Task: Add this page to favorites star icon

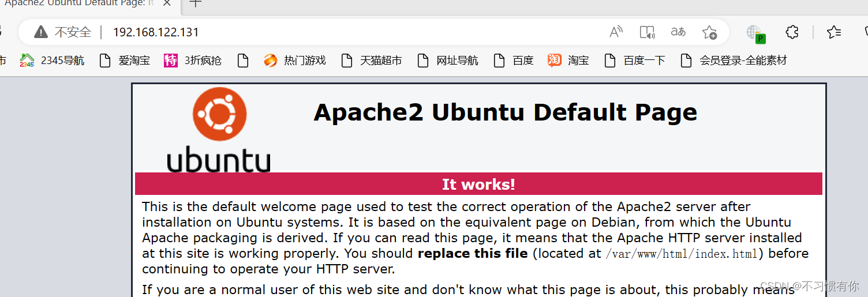Action: (x=709, y=32)
